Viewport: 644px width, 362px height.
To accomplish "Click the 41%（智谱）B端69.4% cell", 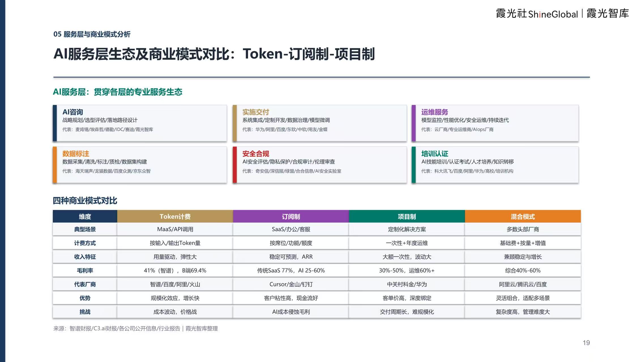I will [175, 271].
